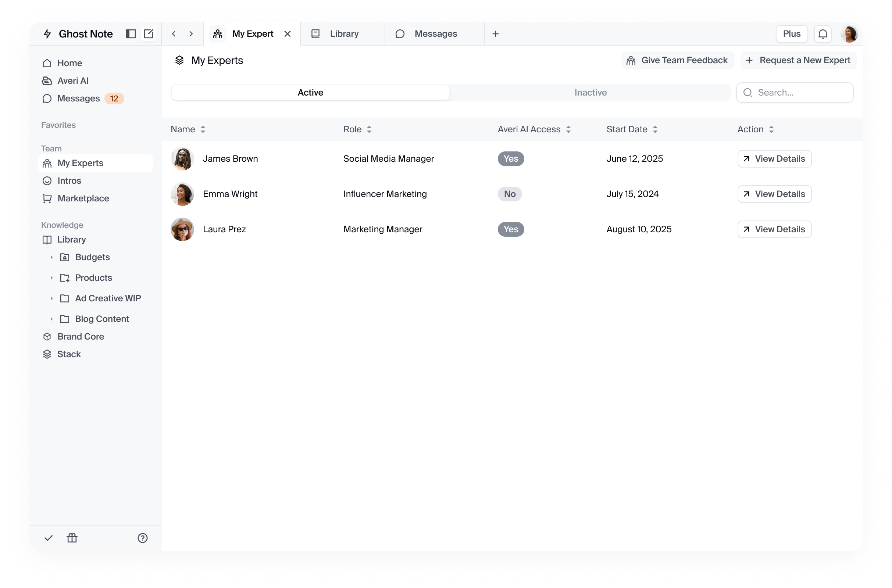Switch to the Inactive experts view
The height and width of the screenshot is (588, 892).
click(590, 93)
